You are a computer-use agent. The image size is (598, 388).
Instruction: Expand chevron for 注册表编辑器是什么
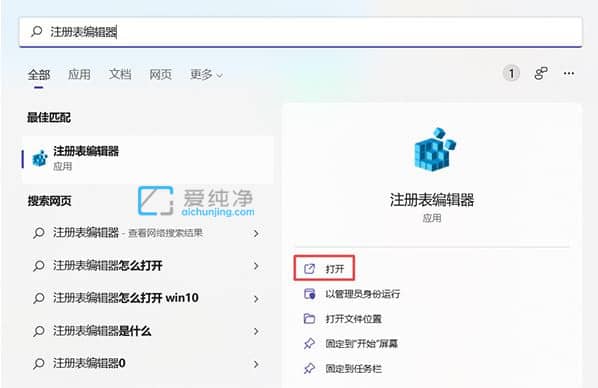point(256,331)
